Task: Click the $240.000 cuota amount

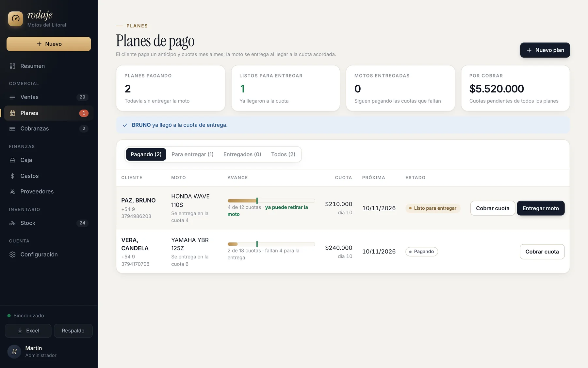Action: point(338,248)
